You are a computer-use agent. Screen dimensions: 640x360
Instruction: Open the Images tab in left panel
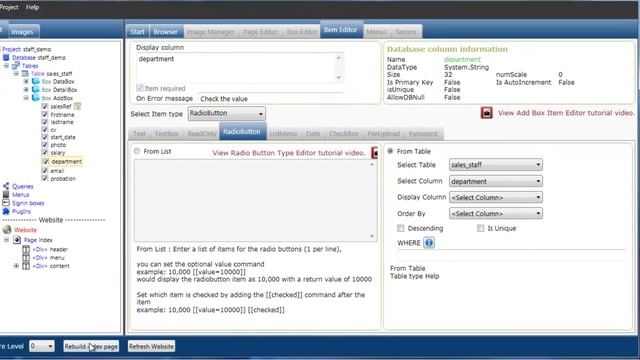click(22, 31)
